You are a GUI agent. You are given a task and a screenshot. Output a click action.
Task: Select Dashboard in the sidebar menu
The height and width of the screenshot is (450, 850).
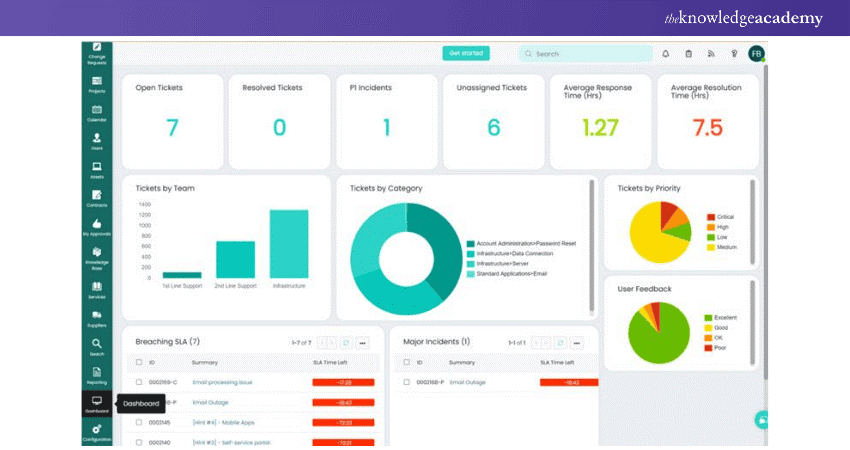coord(97,402)
